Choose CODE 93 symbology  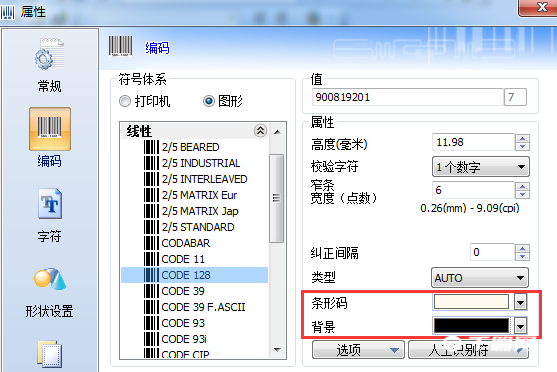point(183,323)
